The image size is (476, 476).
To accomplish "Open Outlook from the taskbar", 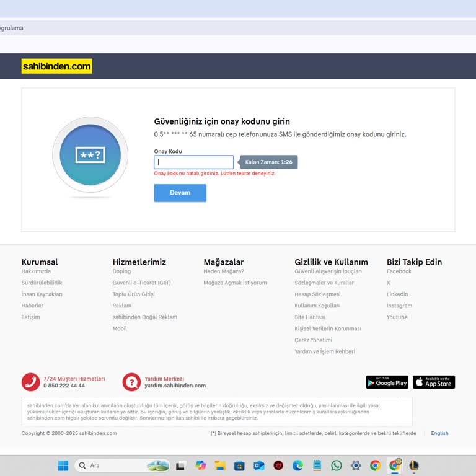I will [x=258, y=465].
